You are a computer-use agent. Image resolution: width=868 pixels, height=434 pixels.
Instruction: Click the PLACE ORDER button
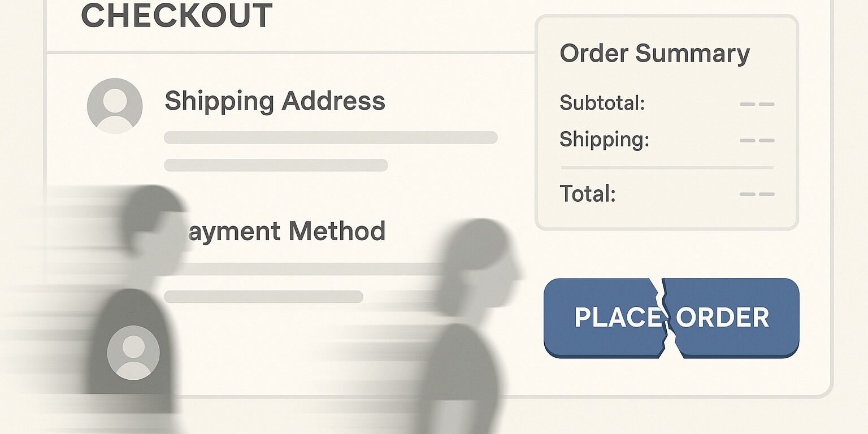671,318
